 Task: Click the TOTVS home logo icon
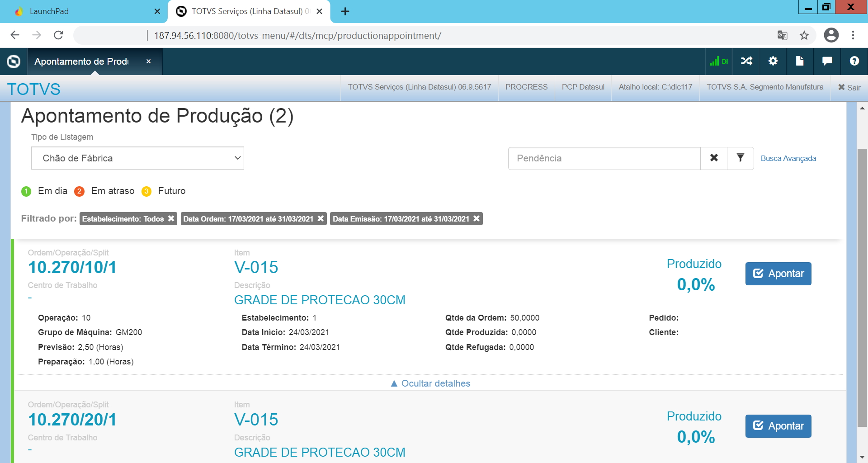coord(14,61)
